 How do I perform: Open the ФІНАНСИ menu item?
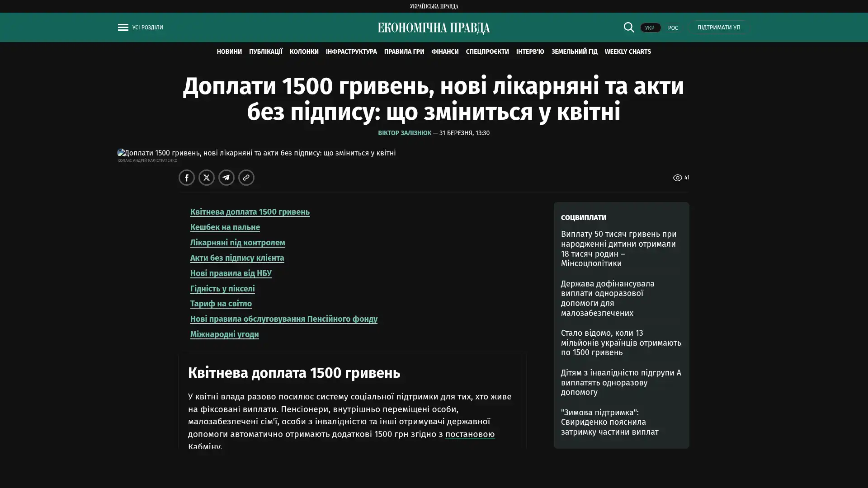[x=444, y=52]
